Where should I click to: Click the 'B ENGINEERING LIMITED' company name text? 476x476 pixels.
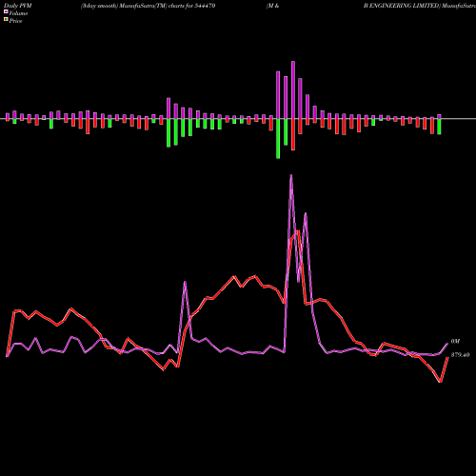click(403, 6)
